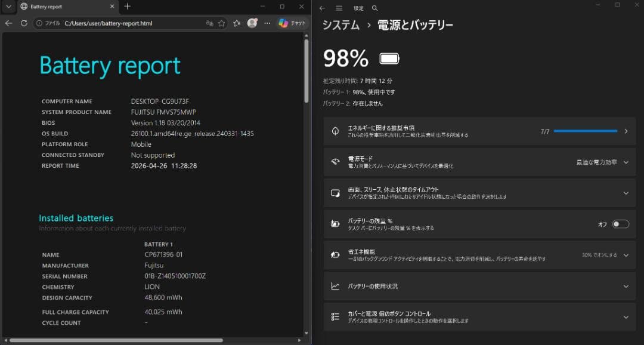Screen dimensions: 644x345
Task: Open a new browser tab
Action: (x=128, y=6)
